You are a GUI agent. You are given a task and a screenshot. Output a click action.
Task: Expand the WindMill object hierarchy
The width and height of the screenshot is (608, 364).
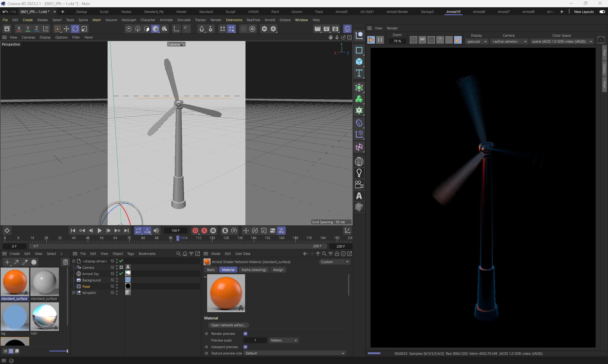pyautogui.click(x=74, y=293)
